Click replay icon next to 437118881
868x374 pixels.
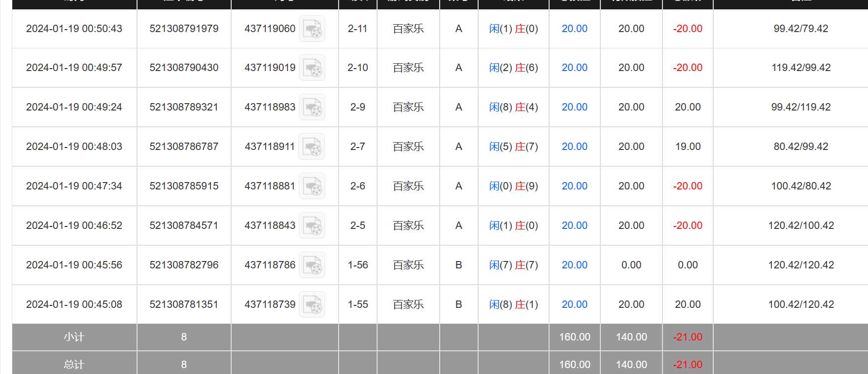(312, 186)
